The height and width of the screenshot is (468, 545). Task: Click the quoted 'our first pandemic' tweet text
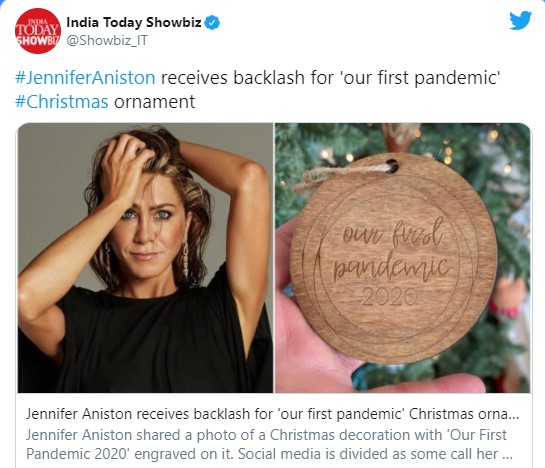point(421,77)
